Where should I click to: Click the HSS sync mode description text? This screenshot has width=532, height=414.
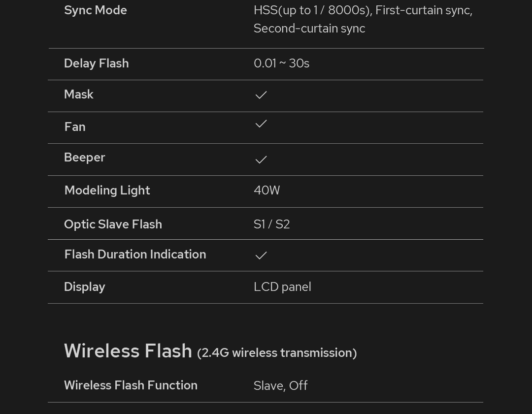363,19
